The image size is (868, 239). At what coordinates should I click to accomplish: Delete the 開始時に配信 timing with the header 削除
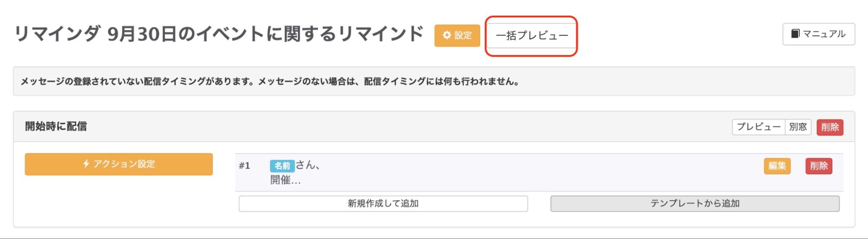click(x=830, y=127)
